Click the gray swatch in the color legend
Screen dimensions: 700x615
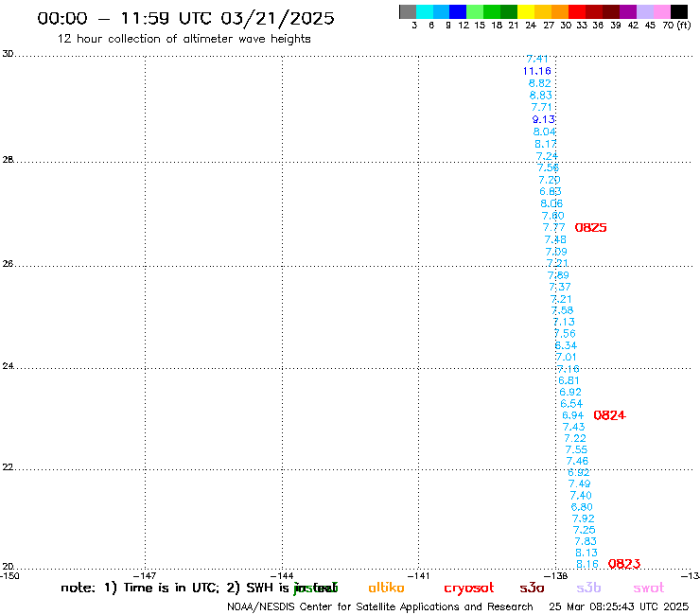(x=408, y=11)
